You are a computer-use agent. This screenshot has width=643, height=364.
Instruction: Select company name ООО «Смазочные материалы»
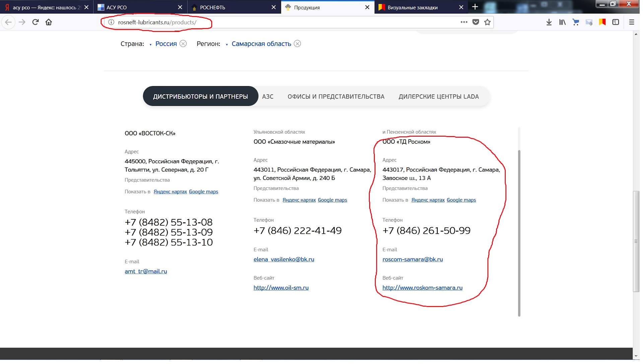[294, 142]
